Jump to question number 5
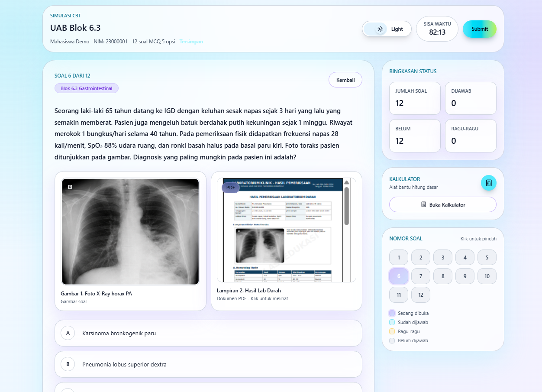Screen dimensions: 542x392 coord(487,257)
